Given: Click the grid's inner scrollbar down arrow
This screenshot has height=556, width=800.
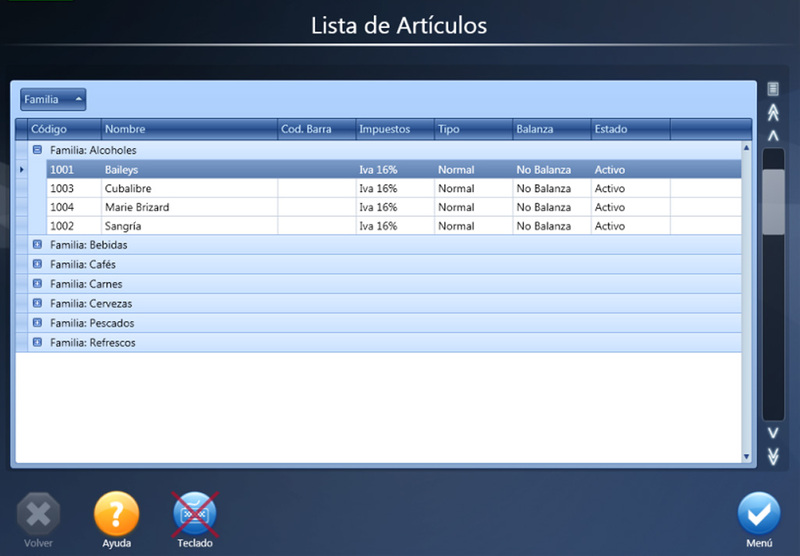Looking at the screenshot, I should [746, 457].
